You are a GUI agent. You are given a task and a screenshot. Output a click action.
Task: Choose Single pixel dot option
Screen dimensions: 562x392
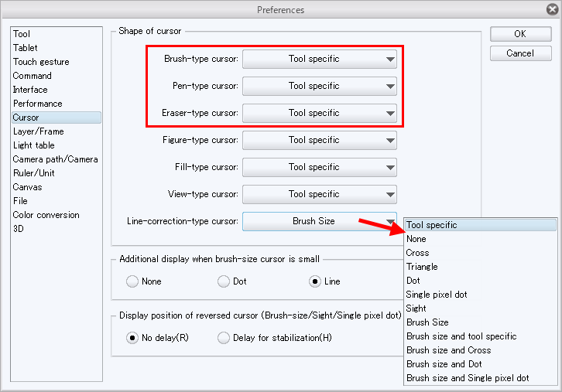(x=481, y=295)
